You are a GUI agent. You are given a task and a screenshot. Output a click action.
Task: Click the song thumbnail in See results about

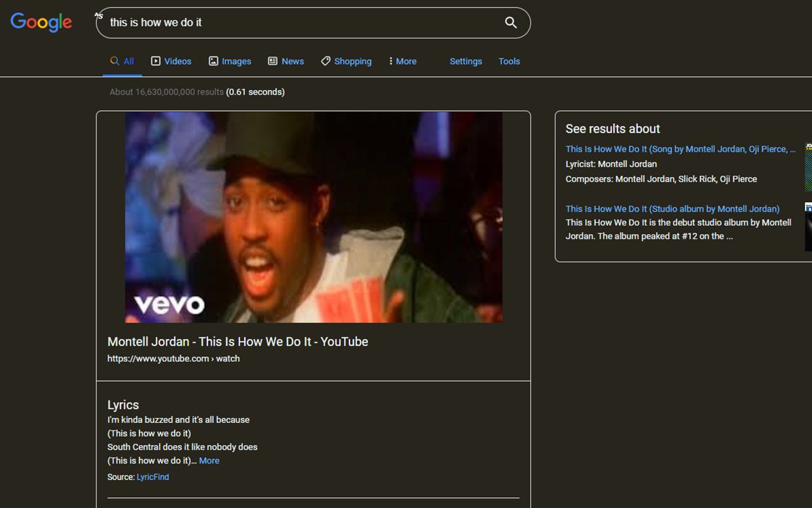pyautogui.click(x=808, y=167)
